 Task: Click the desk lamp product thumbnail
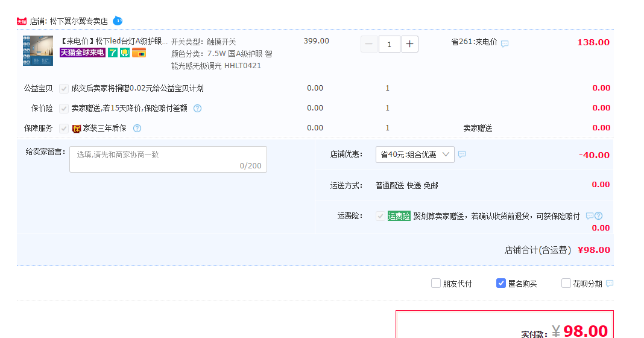click(38, 51)
